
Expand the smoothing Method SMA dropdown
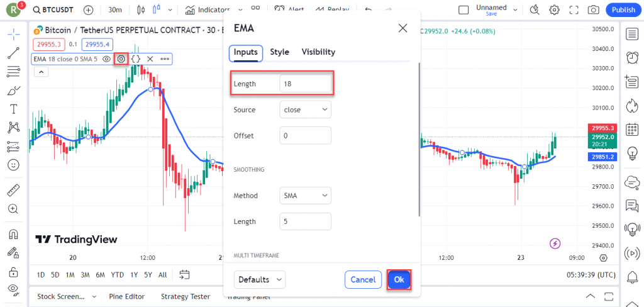click(x=305, y=196)
